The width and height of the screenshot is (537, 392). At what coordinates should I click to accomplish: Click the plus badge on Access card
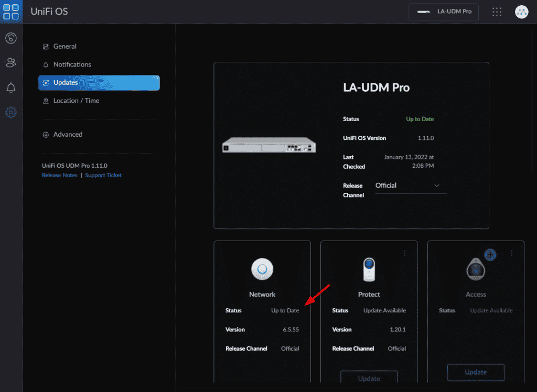pyautogui.click(x=490, y=255)
